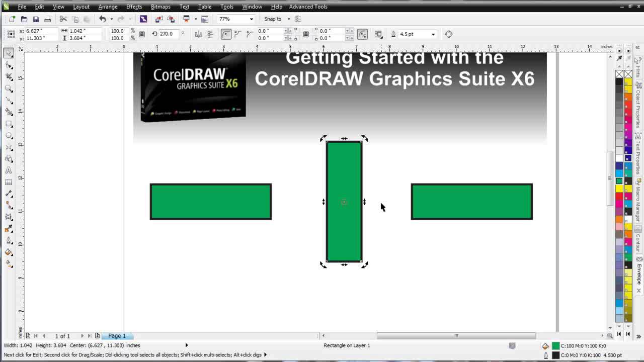Select the Polygon tool in toolbox

[9, 147]
